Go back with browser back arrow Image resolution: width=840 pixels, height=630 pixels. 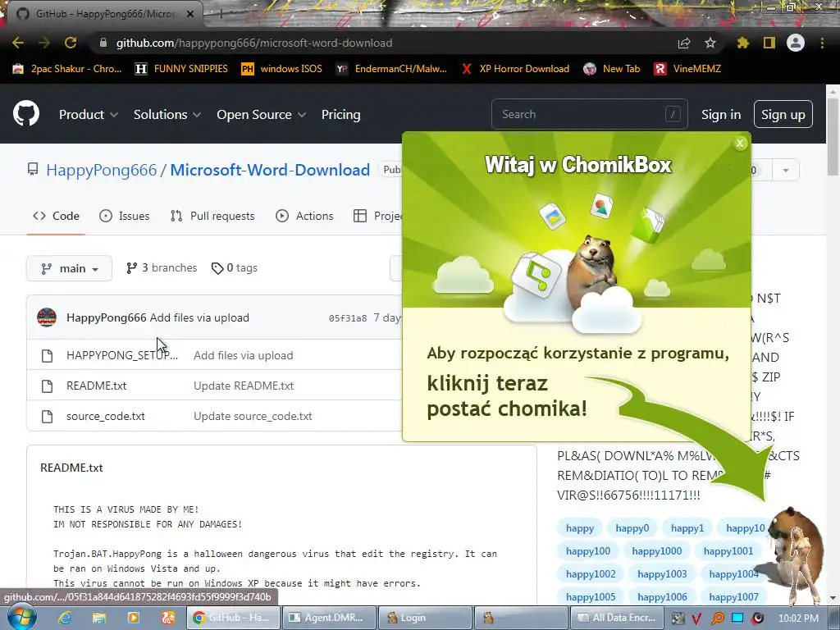point(18,43)
